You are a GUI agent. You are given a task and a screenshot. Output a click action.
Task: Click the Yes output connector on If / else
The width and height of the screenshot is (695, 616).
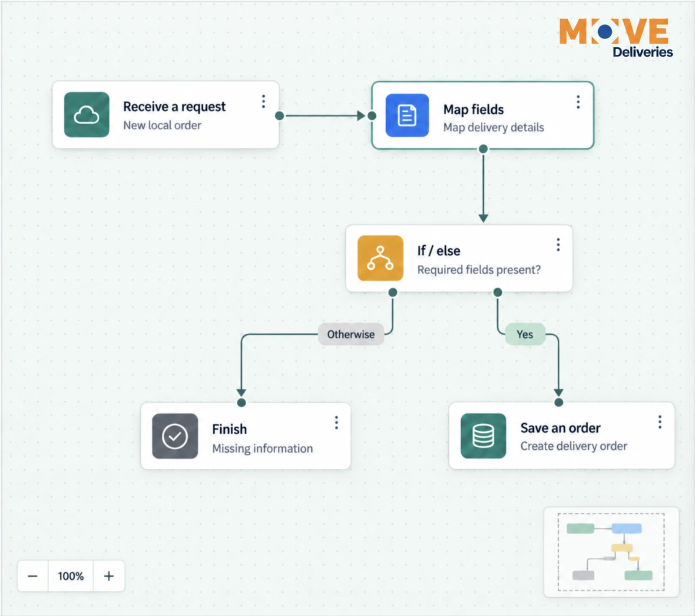click(x=498, y=293)
